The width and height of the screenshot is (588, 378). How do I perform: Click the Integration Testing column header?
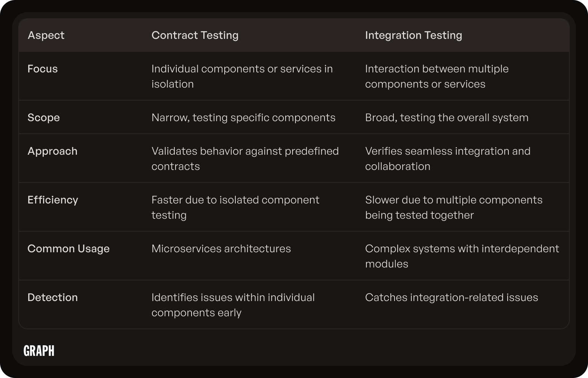click(414, 35)
